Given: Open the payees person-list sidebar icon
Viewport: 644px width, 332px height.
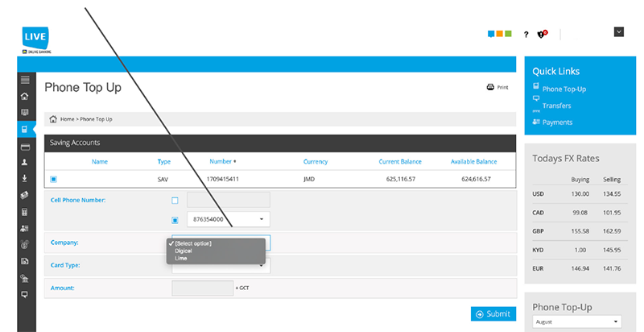Looking at the screenshot, I should [25, 229].
